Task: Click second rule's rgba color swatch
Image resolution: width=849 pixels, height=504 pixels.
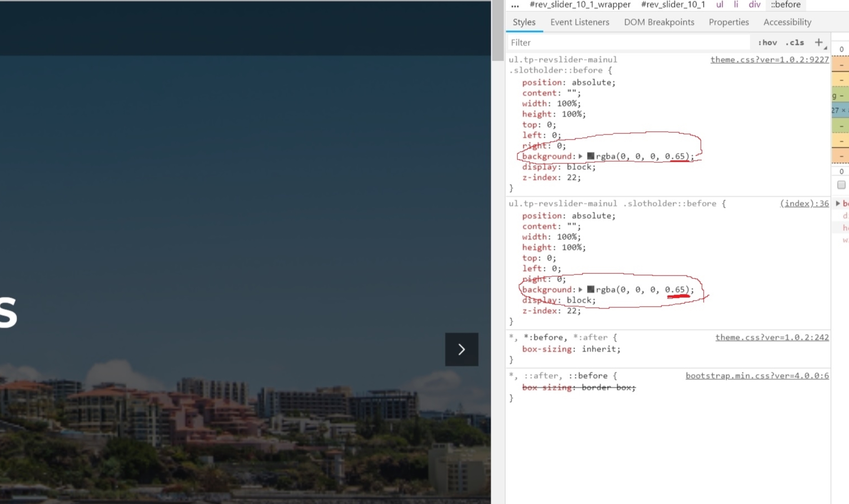Action: [x=591, y=290]
